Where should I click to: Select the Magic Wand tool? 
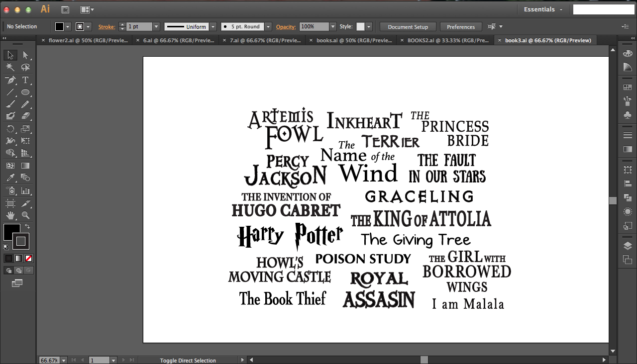pyautogui.click(x=10, y=68)
